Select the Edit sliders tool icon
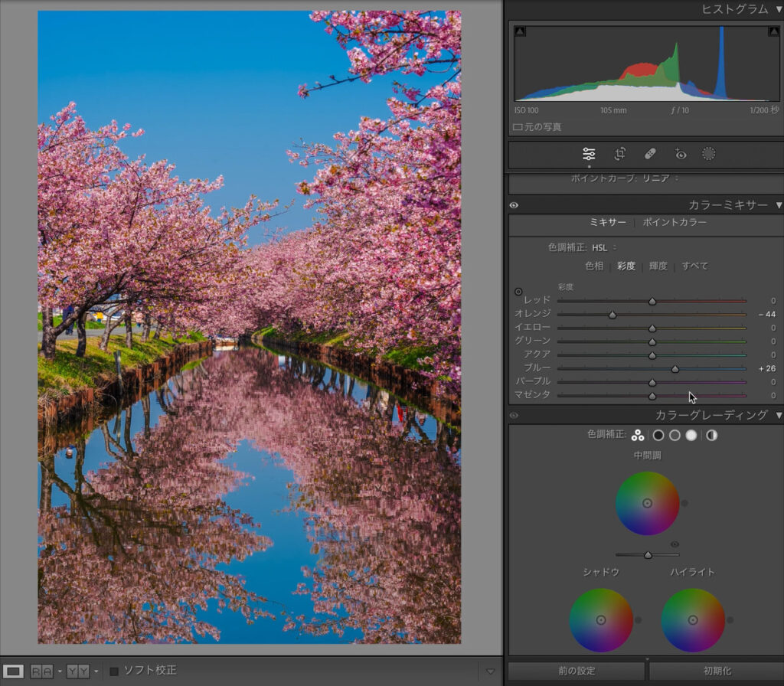Screen dimensions: 784x686 point(589,154)
